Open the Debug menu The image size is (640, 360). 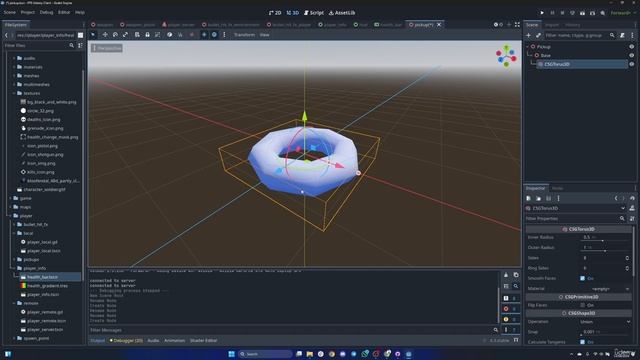[47, 13]
